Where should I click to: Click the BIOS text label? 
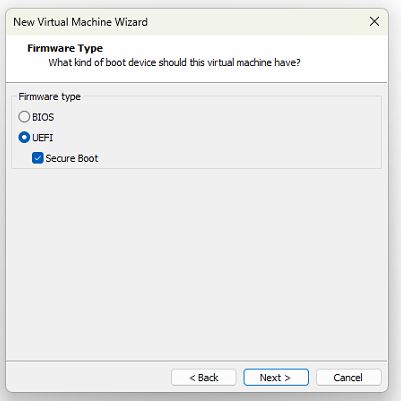[43, 117]
